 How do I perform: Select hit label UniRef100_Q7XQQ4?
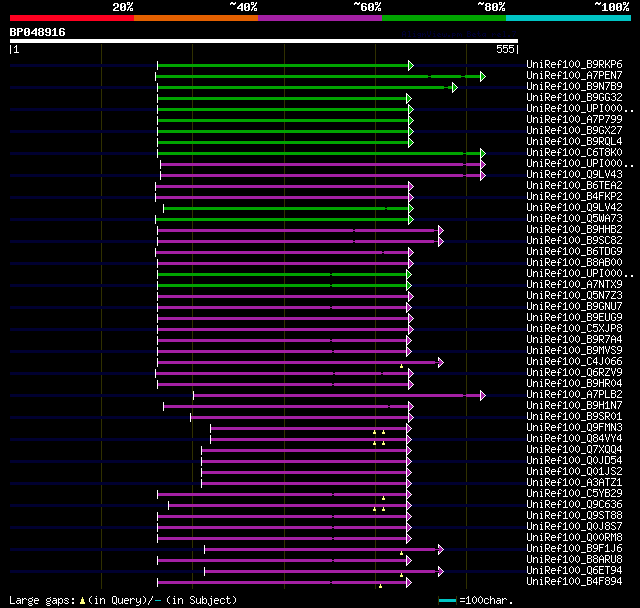pyautogui.click(x=574, y=450)
